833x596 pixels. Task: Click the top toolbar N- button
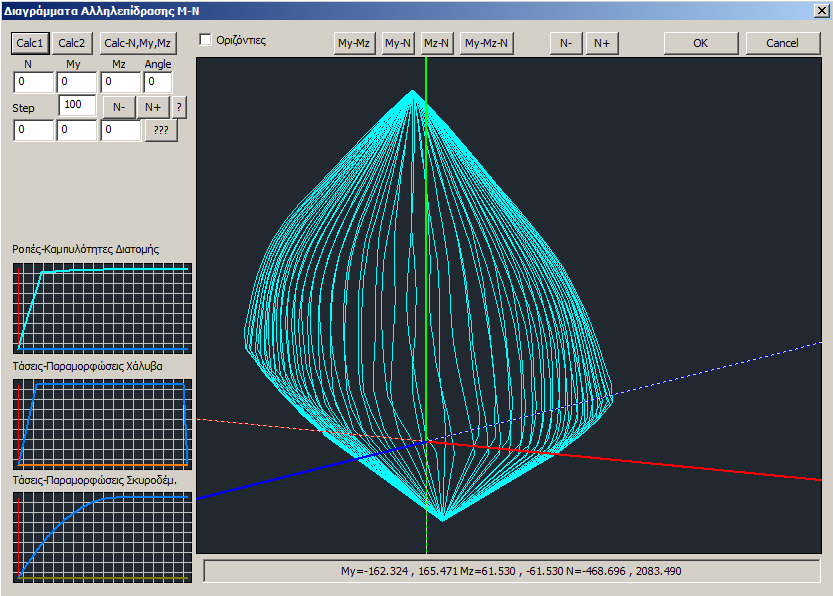[x=566, y=43]
